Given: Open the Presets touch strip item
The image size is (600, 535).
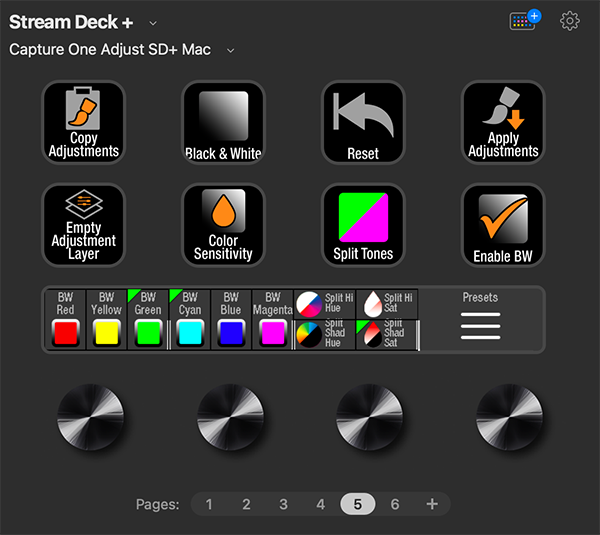Looking at the screenshot, I should tap(481, 320).
